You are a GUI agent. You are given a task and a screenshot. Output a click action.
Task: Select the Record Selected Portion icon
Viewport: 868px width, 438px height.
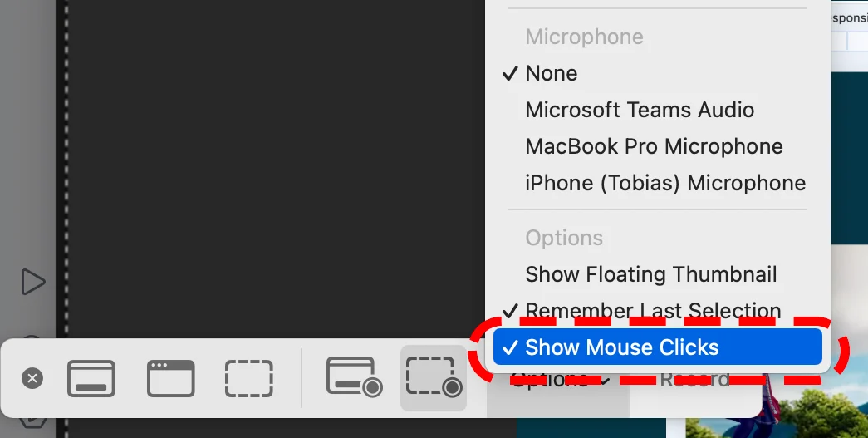point(434,377)
